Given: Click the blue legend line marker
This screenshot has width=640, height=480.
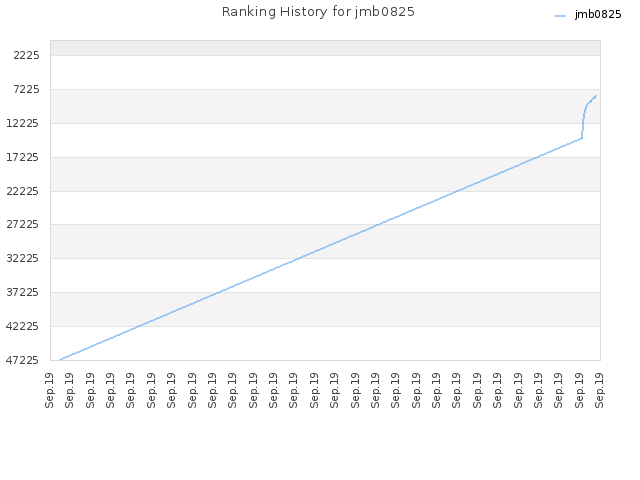Looking at the screenshot, I should click(560, 16).
